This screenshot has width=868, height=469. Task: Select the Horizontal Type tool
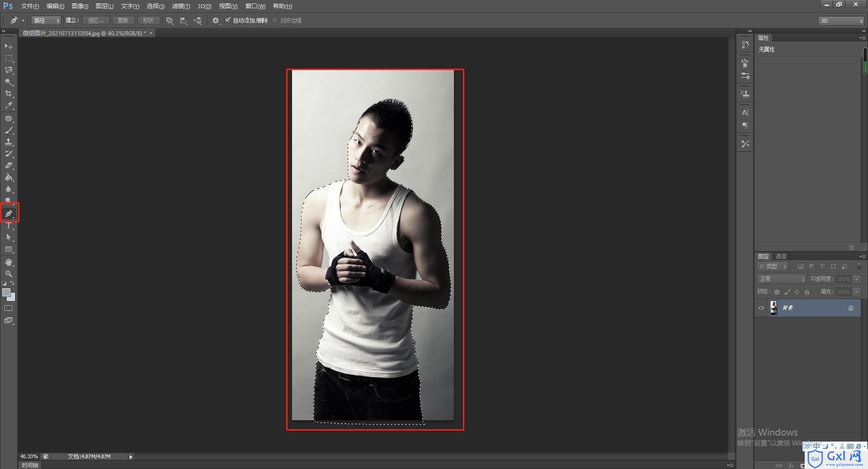[9, 225]
